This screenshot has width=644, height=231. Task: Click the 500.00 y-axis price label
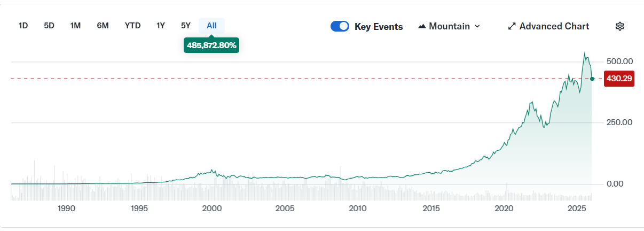pos(619,61)
